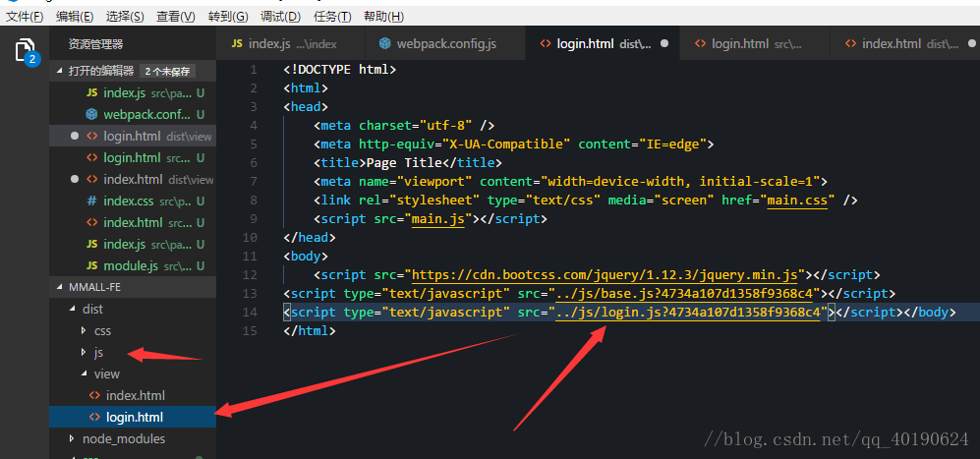
Task: Click unsaved dot on login.html dist tab
Action: point(664,44)
